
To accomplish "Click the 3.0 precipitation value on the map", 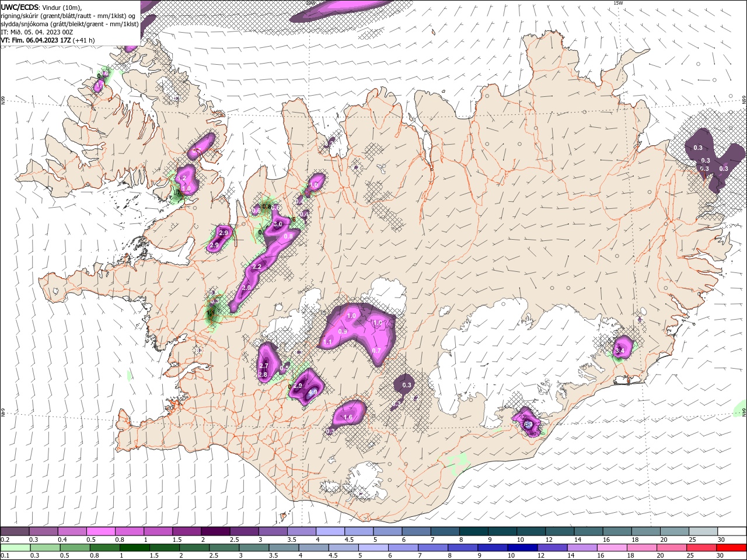I will 278,224.
